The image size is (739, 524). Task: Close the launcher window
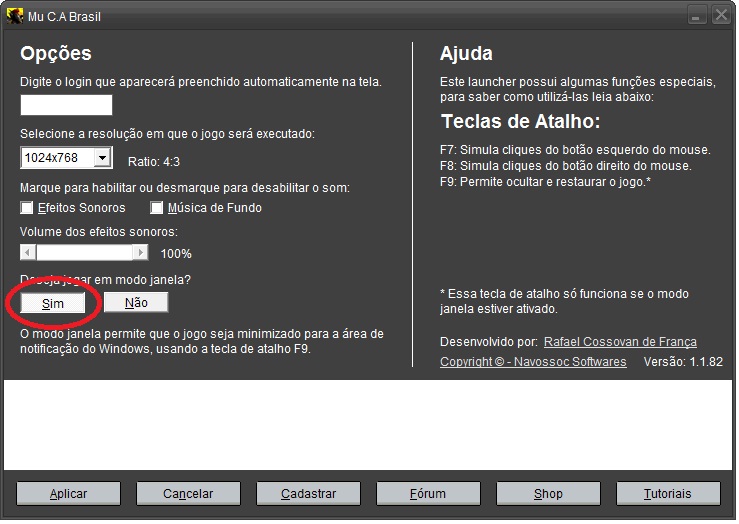coord(719,16)
